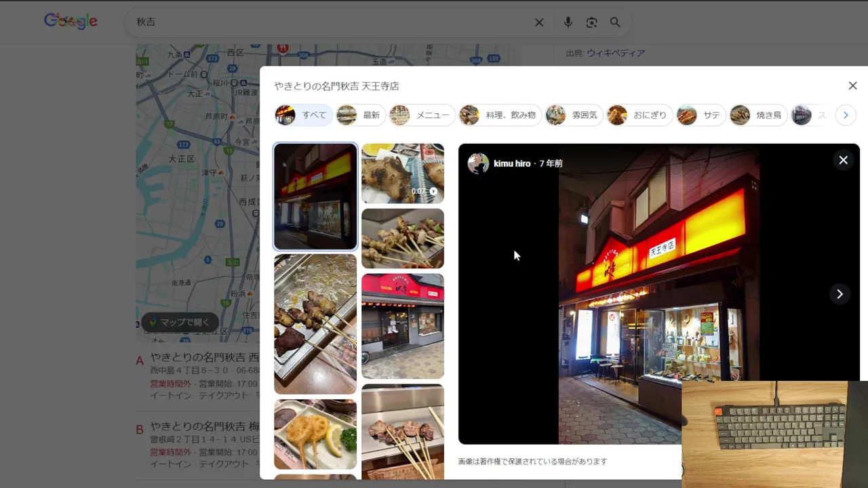This screenshot has height=488, width=868.
Task: Open kimu hiro contributor name
Action: coord(512,163)
